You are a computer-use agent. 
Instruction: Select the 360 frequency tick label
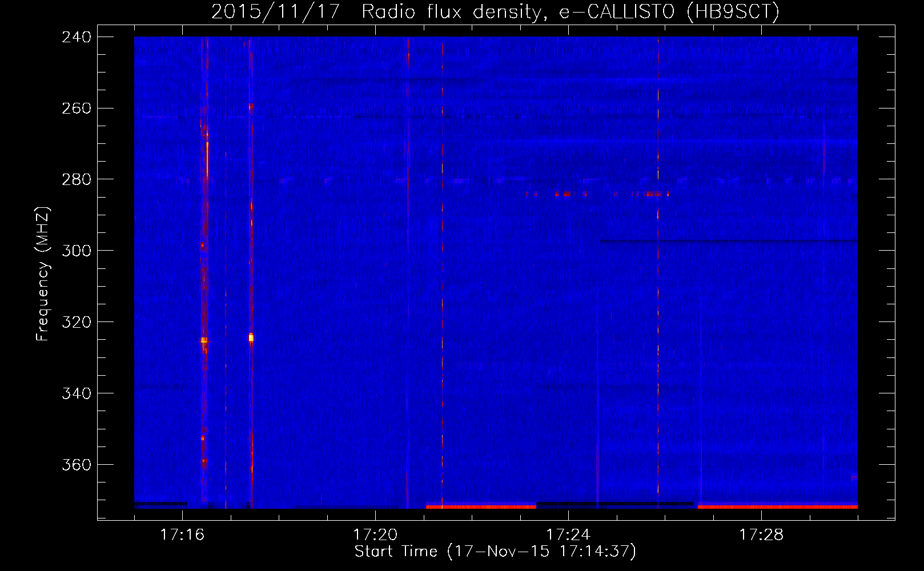tap(77, 465)
